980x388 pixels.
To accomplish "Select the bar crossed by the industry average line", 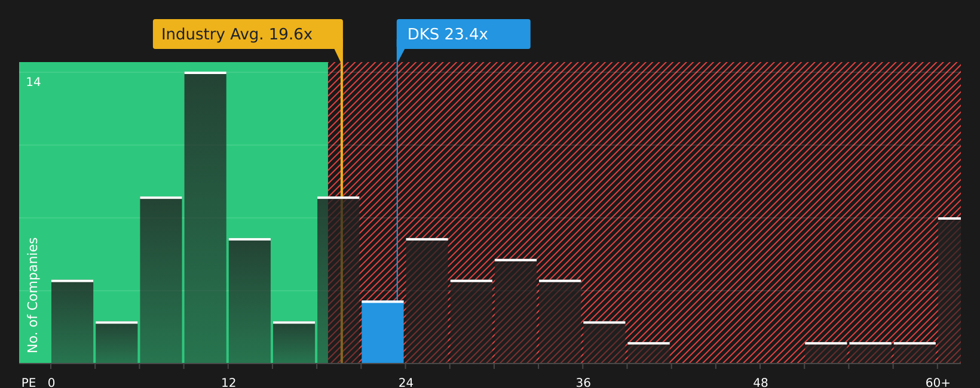I will pos(338,280).
